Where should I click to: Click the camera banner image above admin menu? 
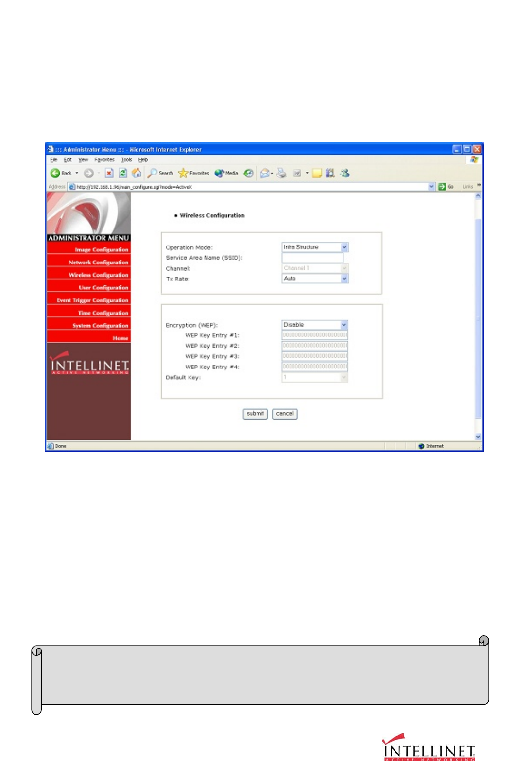pos(89,213)
